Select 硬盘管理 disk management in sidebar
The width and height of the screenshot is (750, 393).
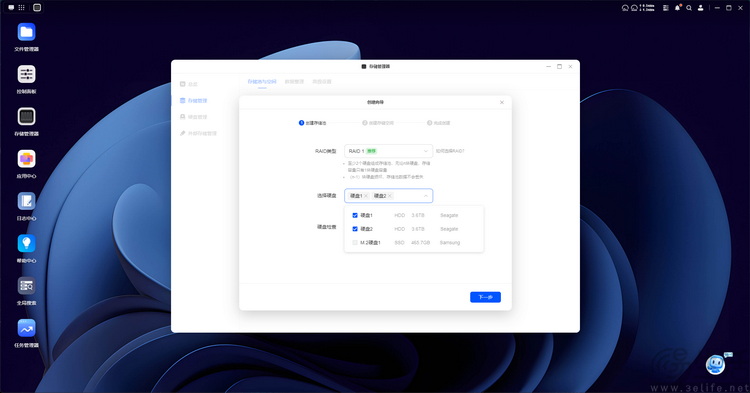[x=193, y=117]
